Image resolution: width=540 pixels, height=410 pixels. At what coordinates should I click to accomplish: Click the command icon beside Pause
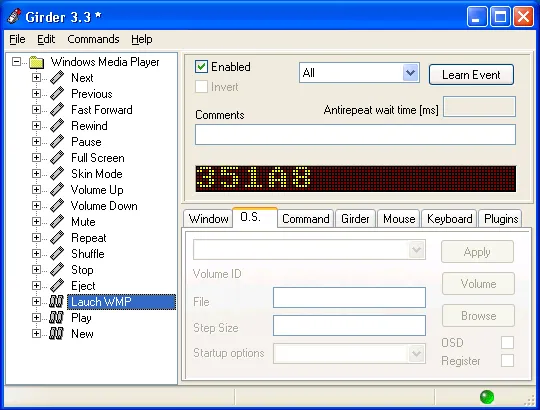(57, 142)
